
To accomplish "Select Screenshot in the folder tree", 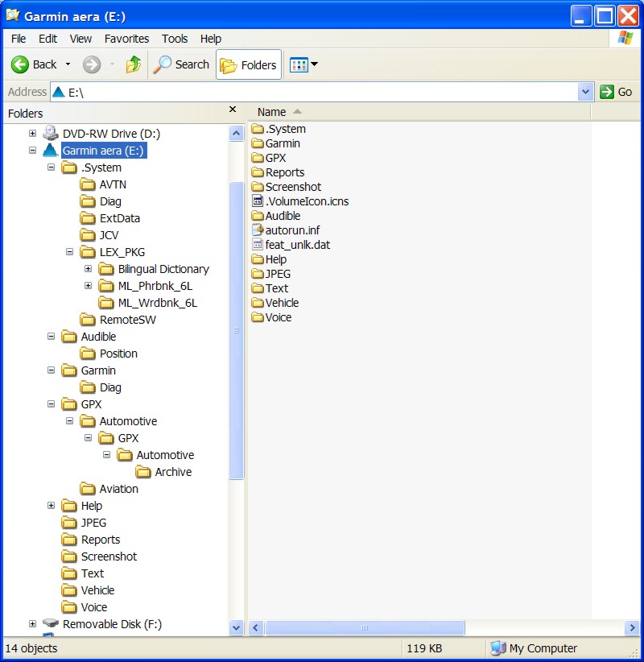I will [x=109, y=556].
